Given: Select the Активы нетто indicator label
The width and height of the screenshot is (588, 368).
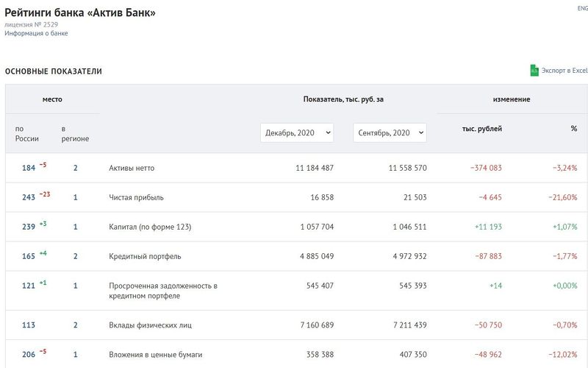Looking at the screenshot, I should [x=132, y=168].
